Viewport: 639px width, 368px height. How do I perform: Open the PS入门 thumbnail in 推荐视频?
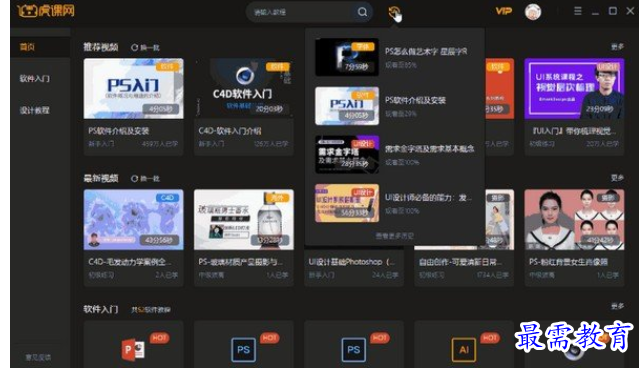tap(133, 88)
